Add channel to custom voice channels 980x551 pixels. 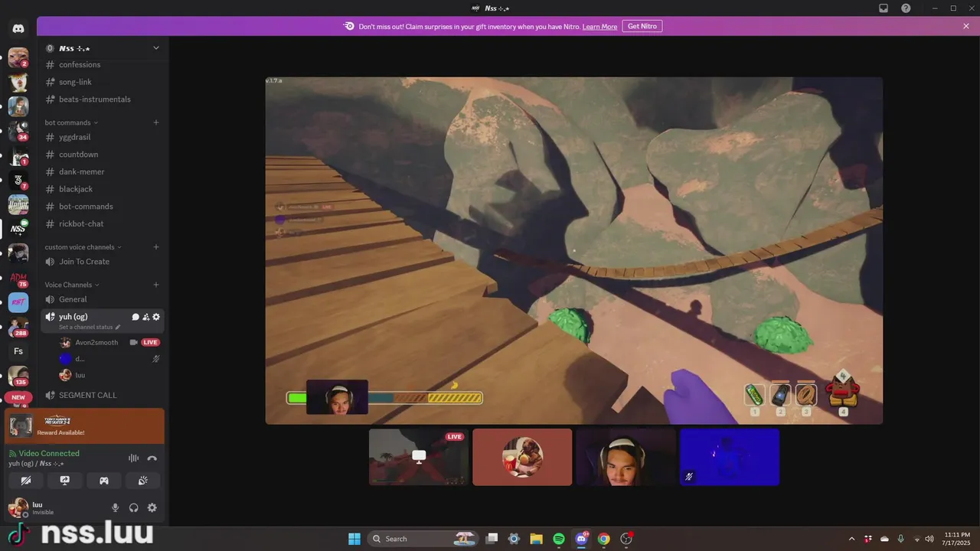click(x=156, y=247)
